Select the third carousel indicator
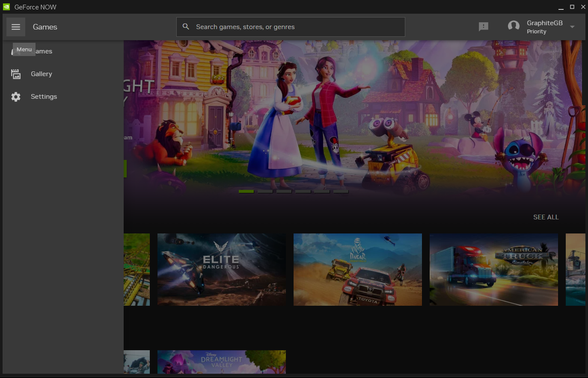The image size is (588, 378). (284, 192)
